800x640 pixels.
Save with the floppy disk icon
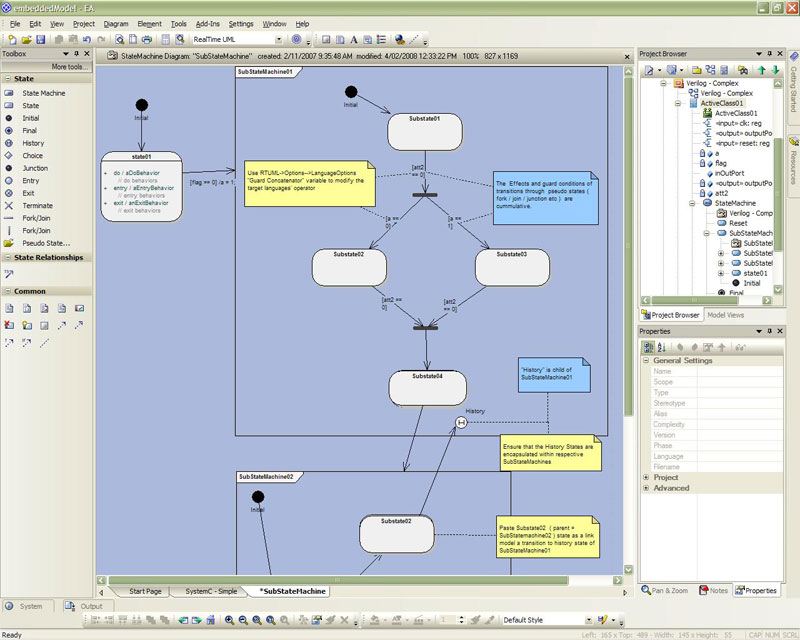coord(41,39)
